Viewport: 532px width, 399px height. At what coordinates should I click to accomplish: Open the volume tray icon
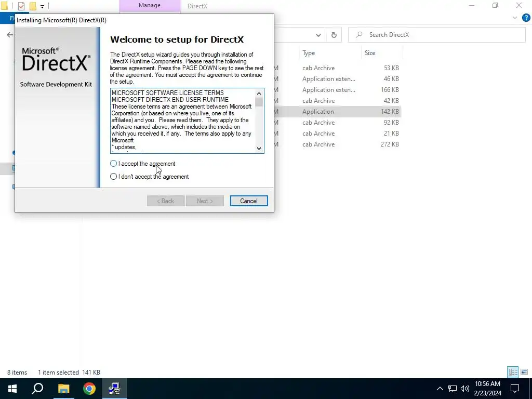point(465,389)
